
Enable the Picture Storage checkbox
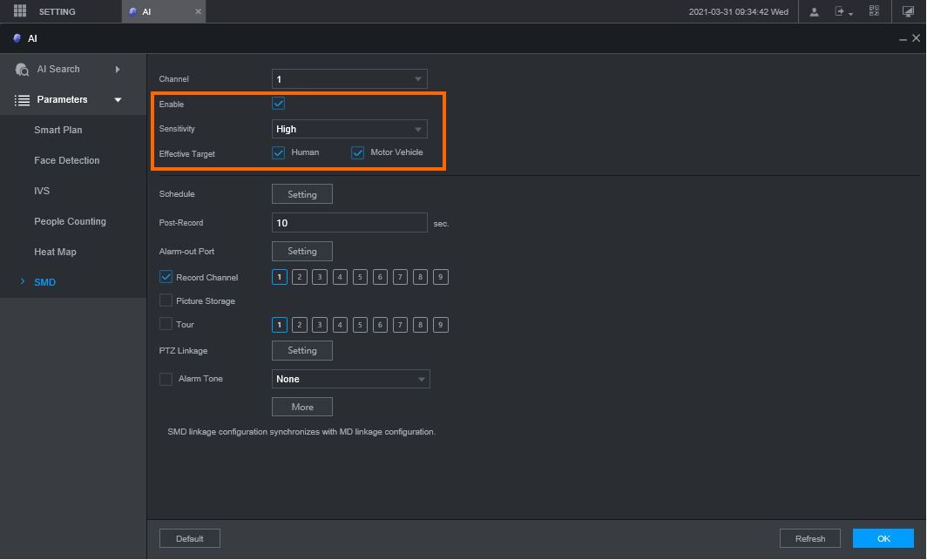click(x=166, y=301)
